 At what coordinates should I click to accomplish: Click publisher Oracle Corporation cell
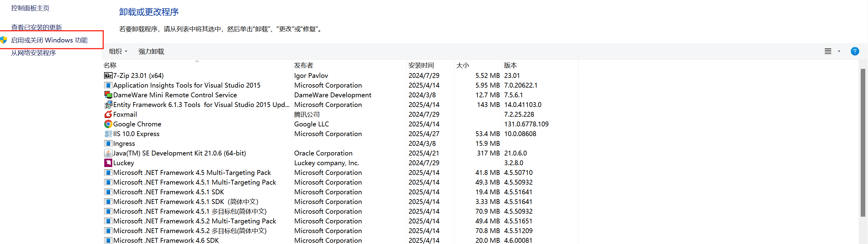[x=323, y=153]
